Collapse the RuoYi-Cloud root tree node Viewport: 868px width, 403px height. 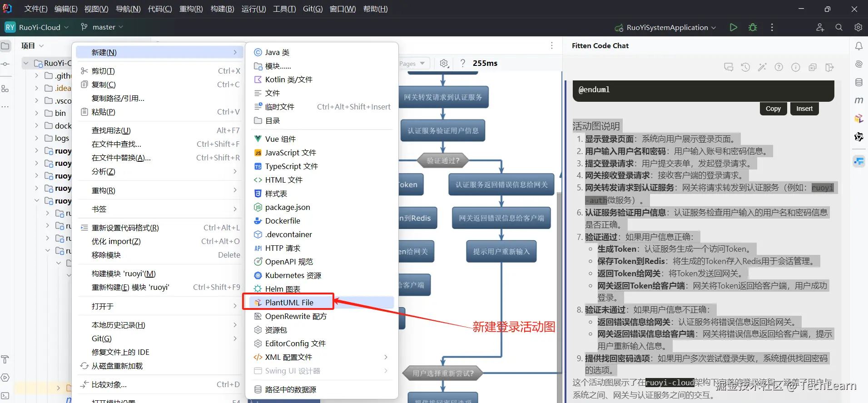pos(26,63)
